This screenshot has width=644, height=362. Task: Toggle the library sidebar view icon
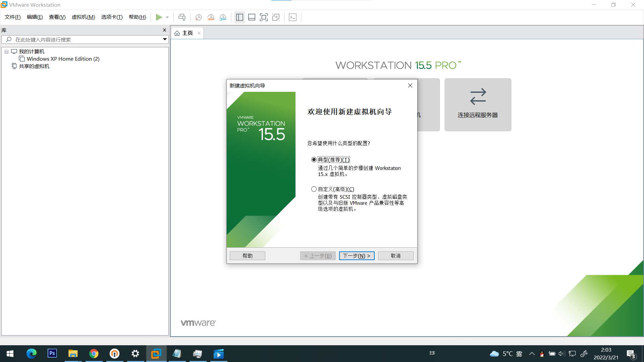tap(239, 17)
